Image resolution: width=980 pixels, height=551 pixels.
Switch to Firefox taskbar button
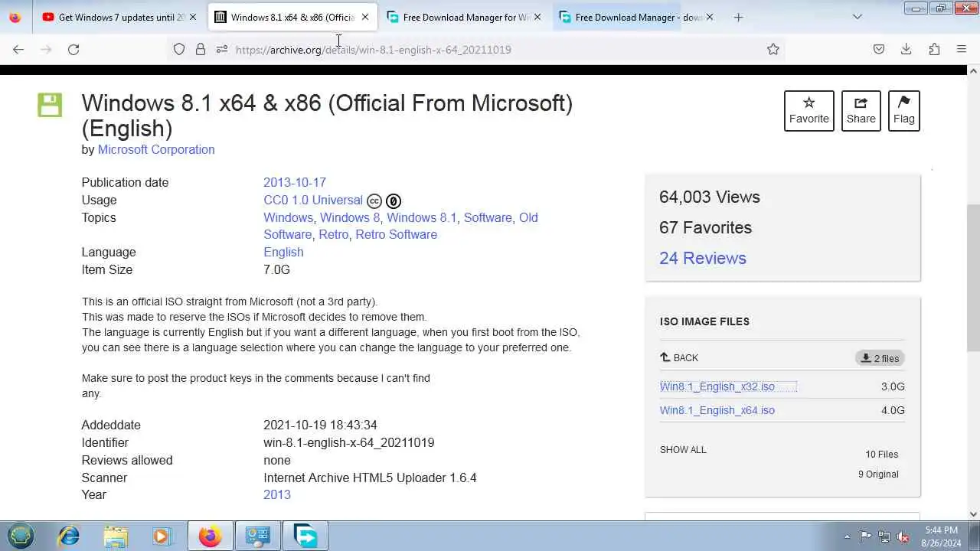click(x=211, y=536)
